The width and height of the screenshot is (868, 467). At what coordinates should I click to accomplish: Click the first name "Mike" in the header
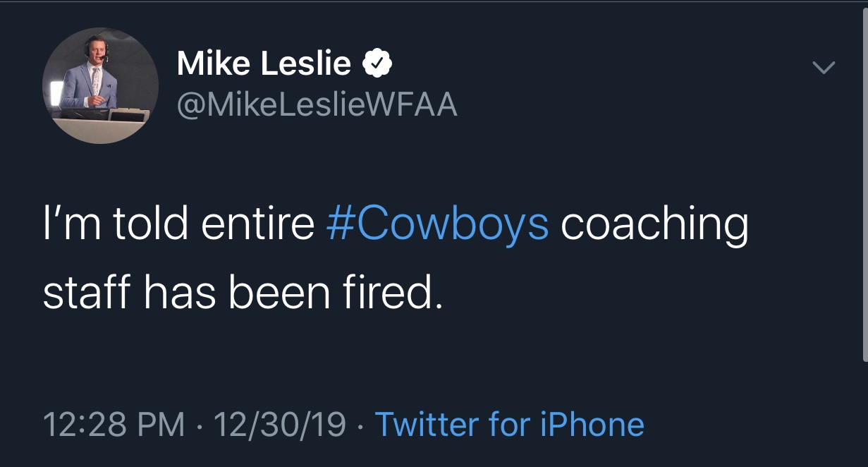(x=212, y=64)
